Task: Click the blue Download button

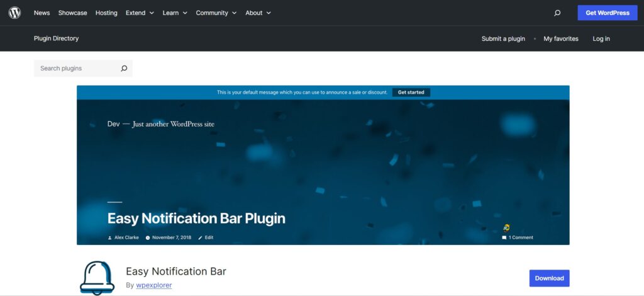Action: coord(549,278)
